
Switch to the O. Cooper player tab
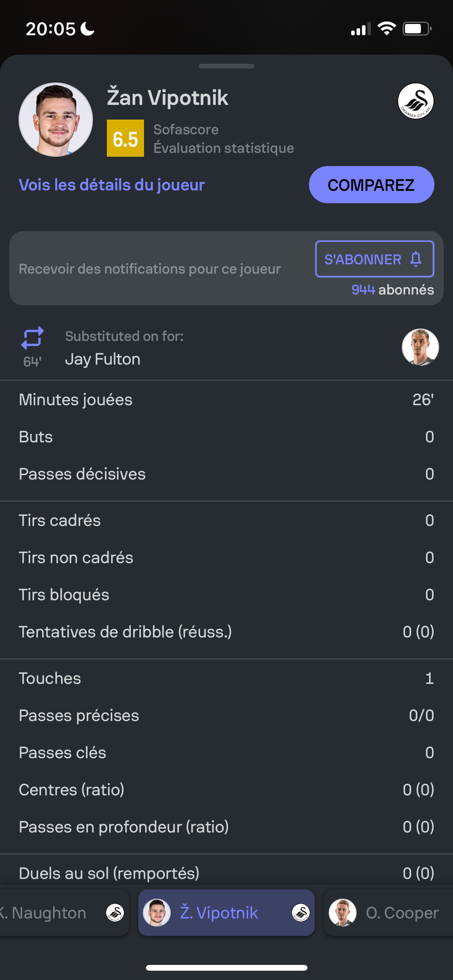388,913
